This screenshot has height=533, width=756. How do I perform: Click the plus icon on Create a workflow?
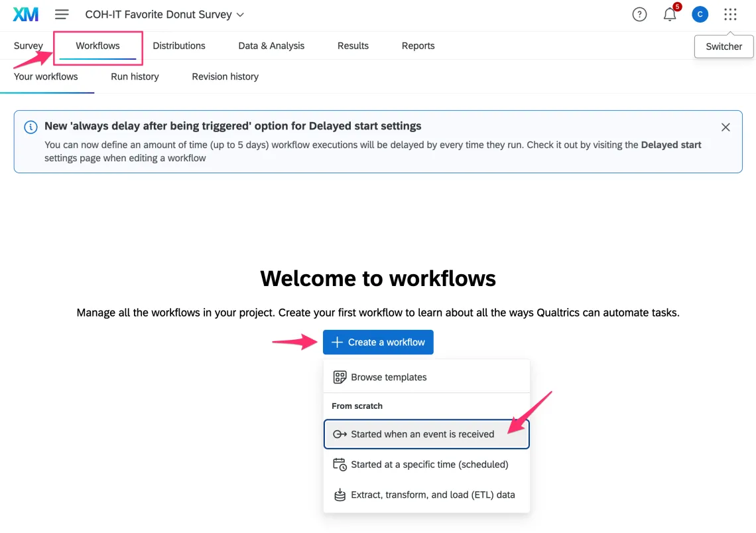[x=337, y=343]
